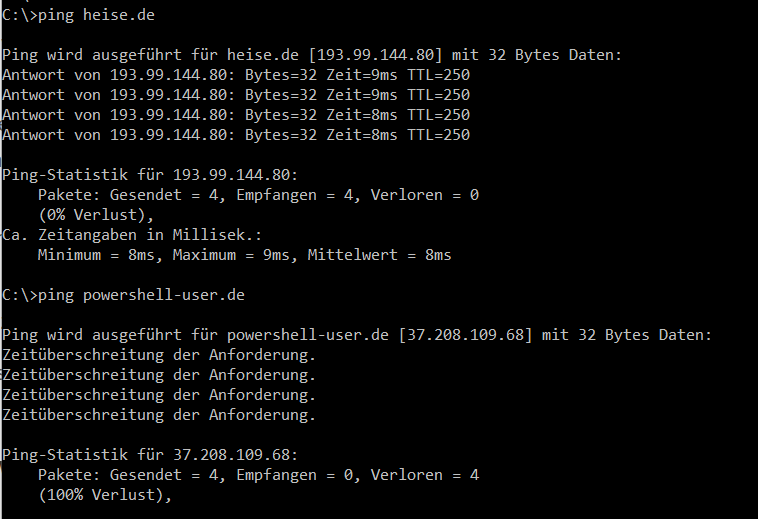Viewport: 758px width, 519px height.
Task: Click the 'ping powershell-user.de' command line
Action: coord(123,295)
